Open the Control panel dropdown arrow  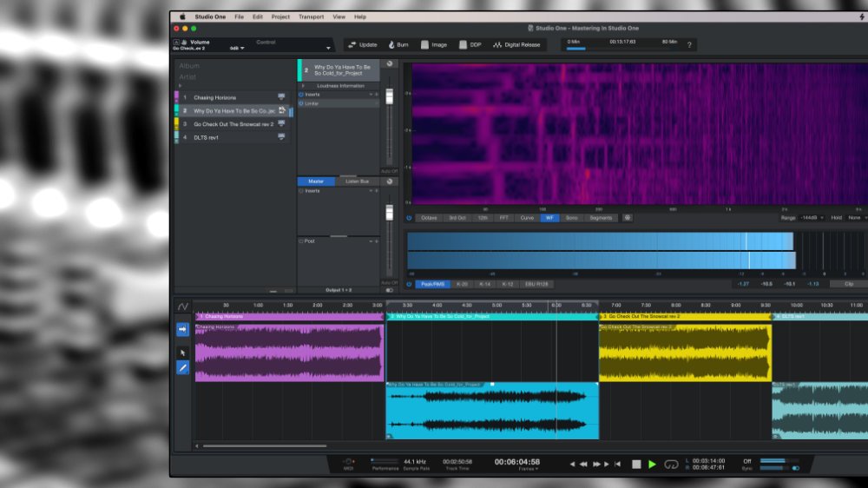pos(328,48)
